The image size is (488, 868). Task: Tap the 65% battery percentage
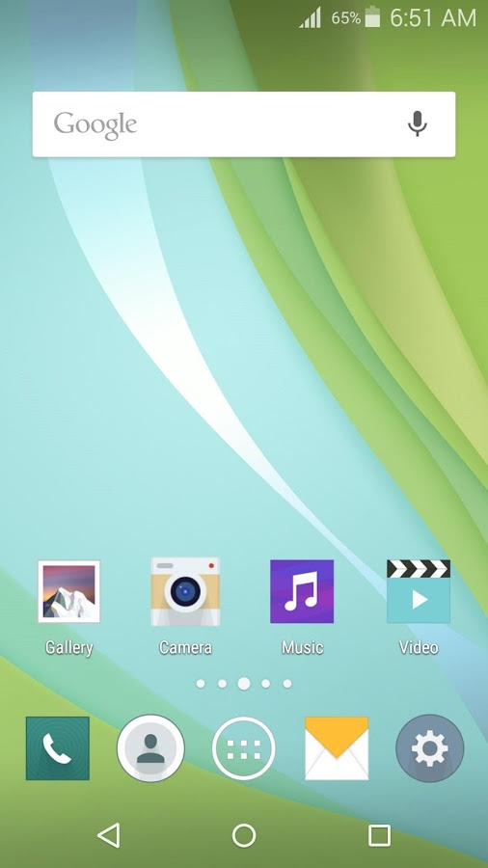pos(346,18)
